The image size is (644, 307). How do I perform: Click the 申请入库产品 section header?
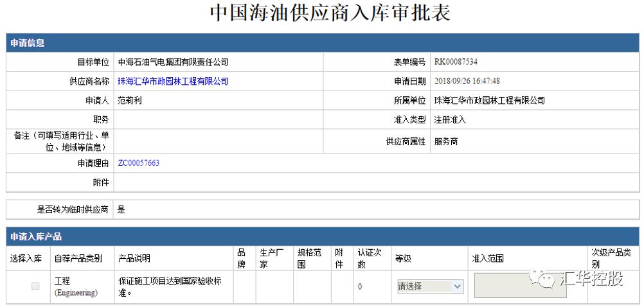323,237
